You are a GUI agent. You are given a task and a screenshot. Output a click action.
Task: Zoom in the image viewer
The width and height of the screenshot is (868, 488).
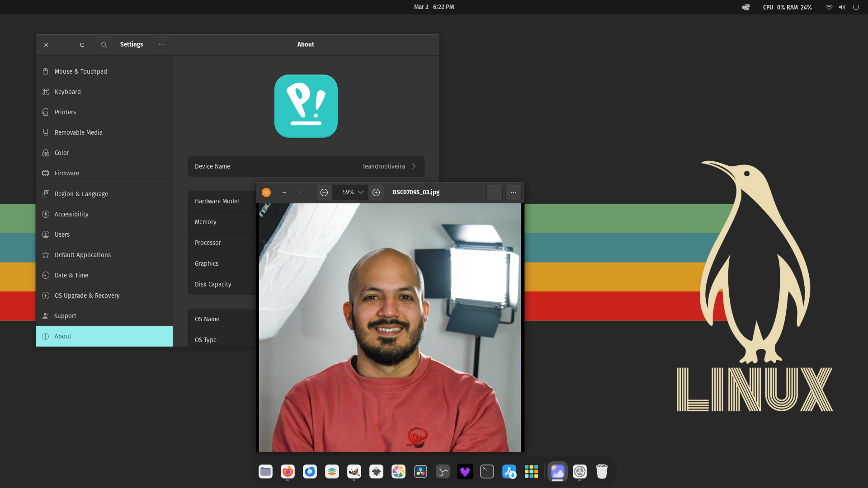point(376,192)
